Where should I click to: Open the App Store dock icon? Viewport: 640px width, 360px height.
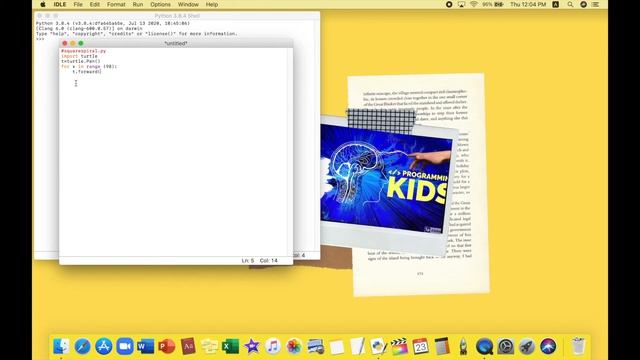[x=104, y=347]
